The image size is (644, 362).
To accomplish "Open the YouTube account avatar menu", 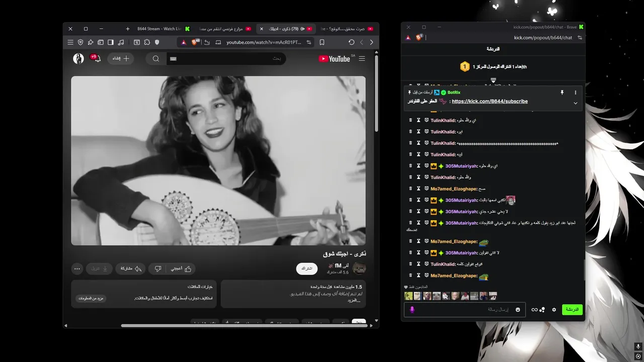I will (78, 59).
